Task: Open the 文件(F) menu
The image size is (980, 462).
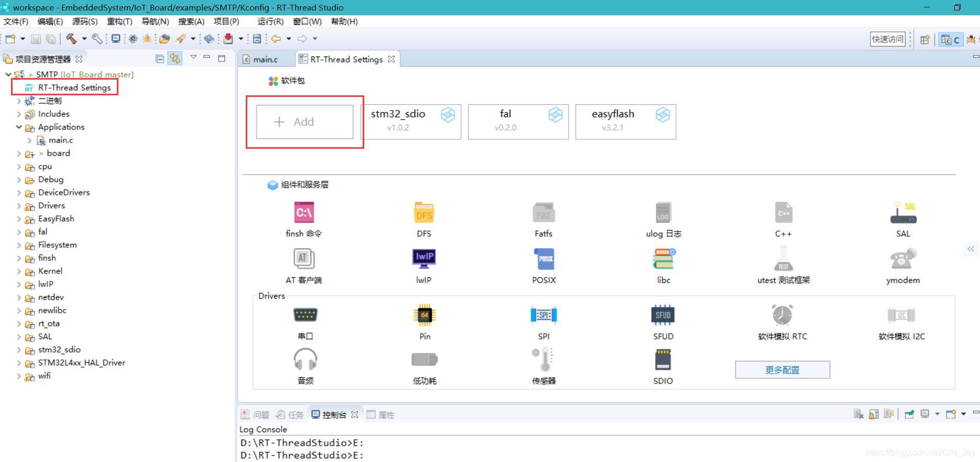Action: pos(16,21)
